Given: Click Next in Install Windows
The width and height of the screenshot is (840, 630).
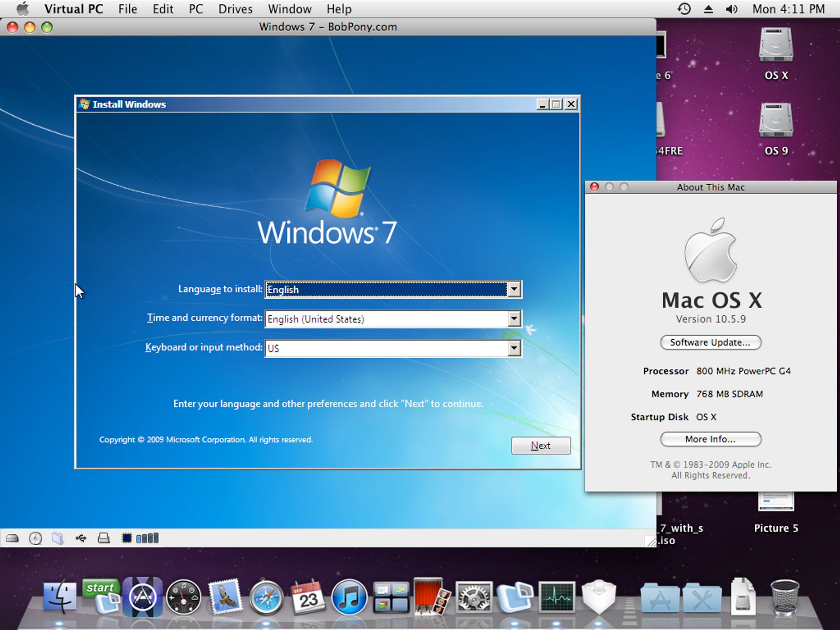Looking at the screenshot, I should point(541,445).
